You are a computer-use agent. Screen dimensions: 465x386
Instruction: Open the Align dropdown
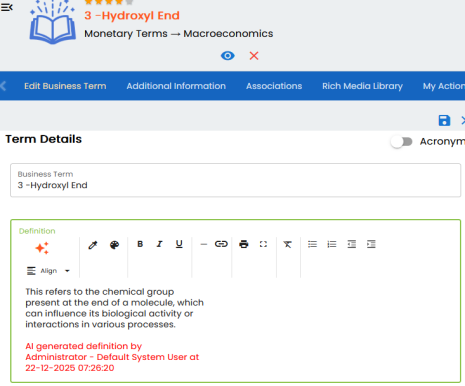(x=48, y=271)
